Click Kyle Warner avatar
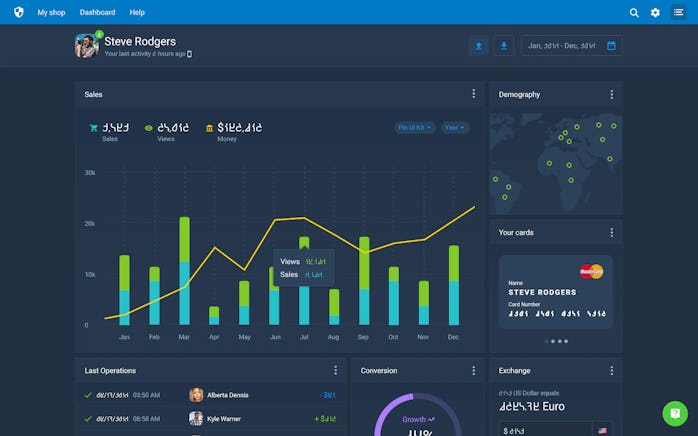The image size is (698, 436). point(196,418)
